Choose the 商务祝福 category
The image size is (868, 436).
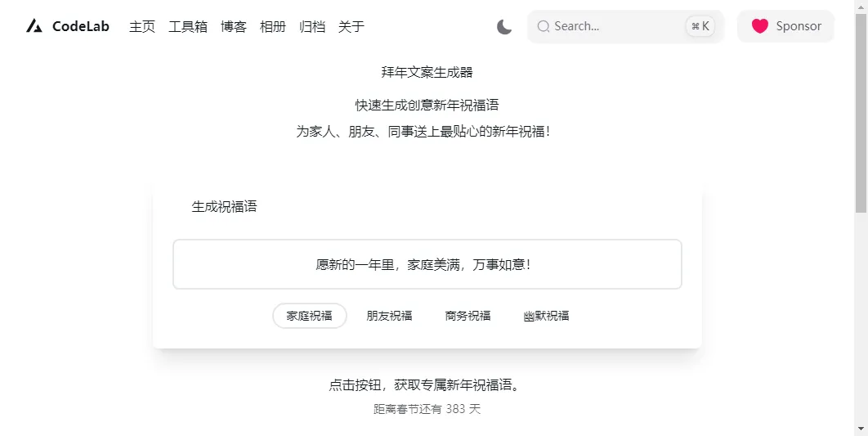468,316
